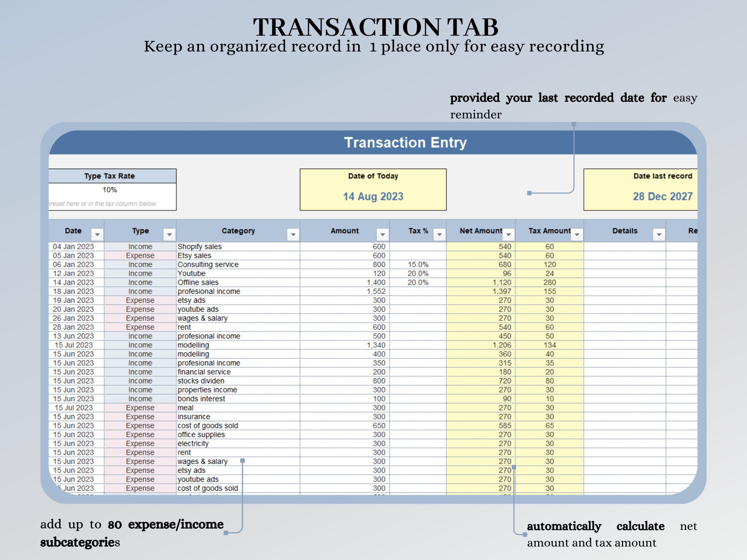Select the Shopify sales category cell

click(x=200, y=246)
